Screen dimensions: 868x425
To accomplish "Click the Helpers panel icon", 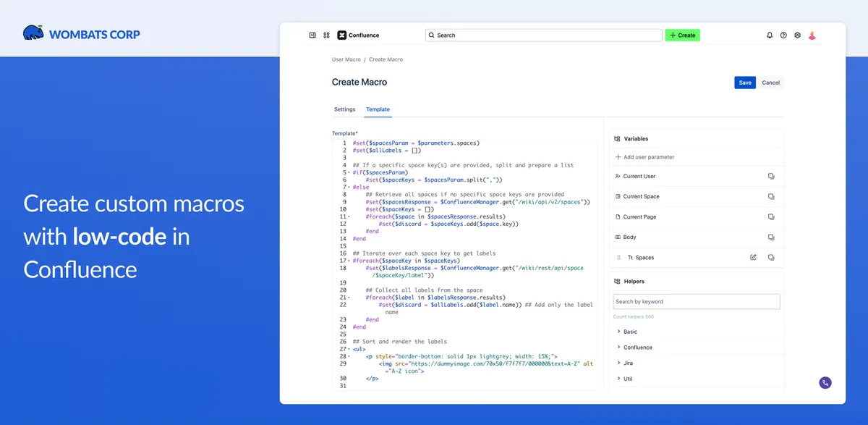I will pyautogui.click(x=617, y=281).
